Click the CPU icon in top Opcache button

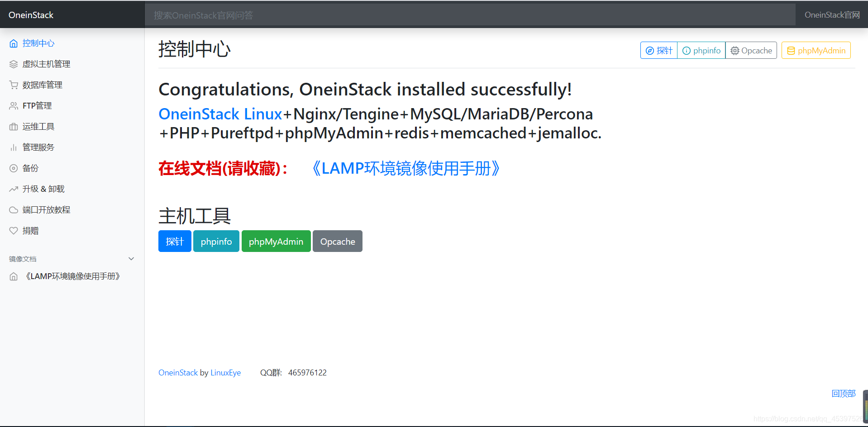[x=735, y=51]
